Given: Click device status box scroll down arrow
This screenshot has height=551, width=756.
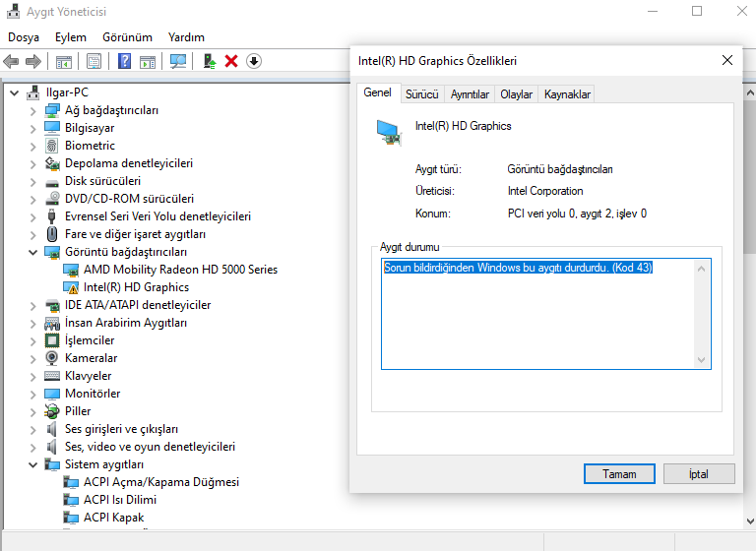Looking at the screenshot, I should [702, 359].
